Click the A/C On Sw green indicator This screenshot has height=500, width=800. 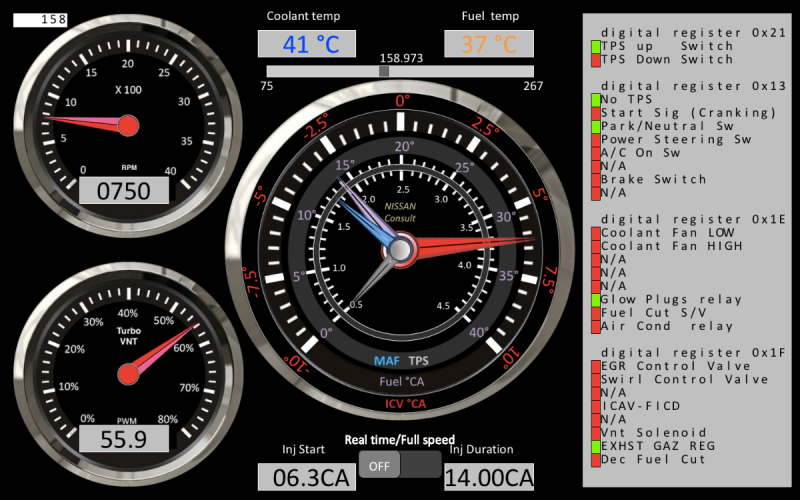tap(596, 153)
